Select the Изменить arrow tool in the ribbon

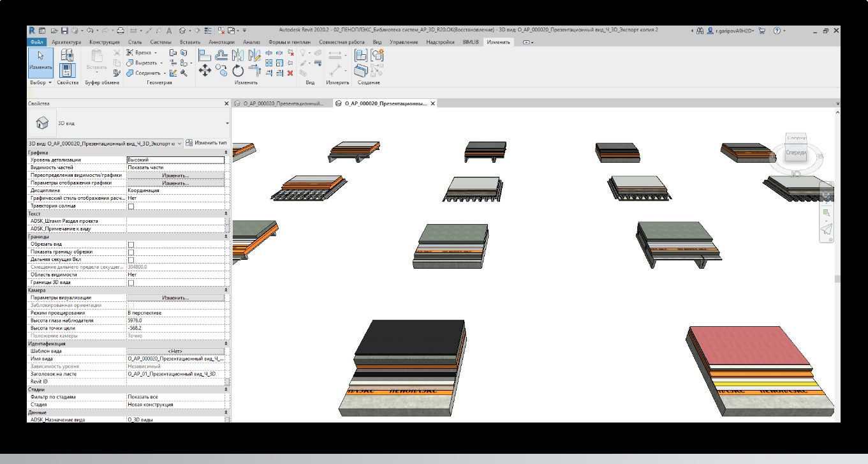(41, 63)
